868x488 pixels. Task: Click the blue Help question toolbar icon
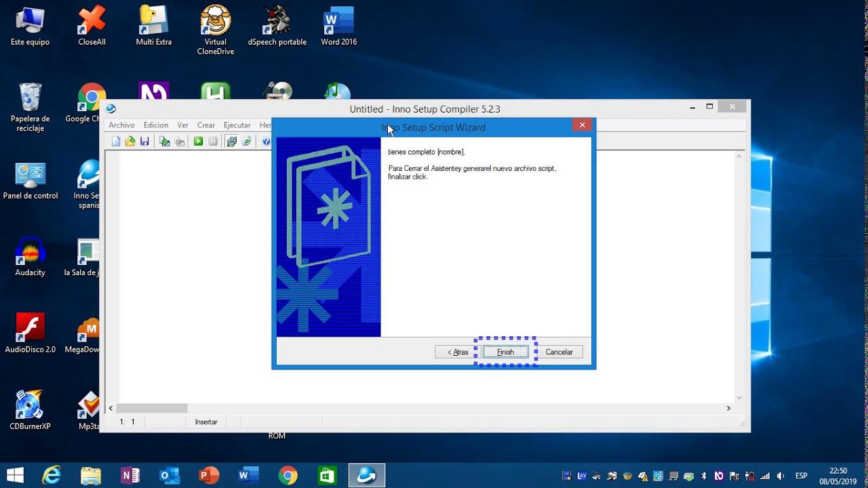tap(267, 141)
